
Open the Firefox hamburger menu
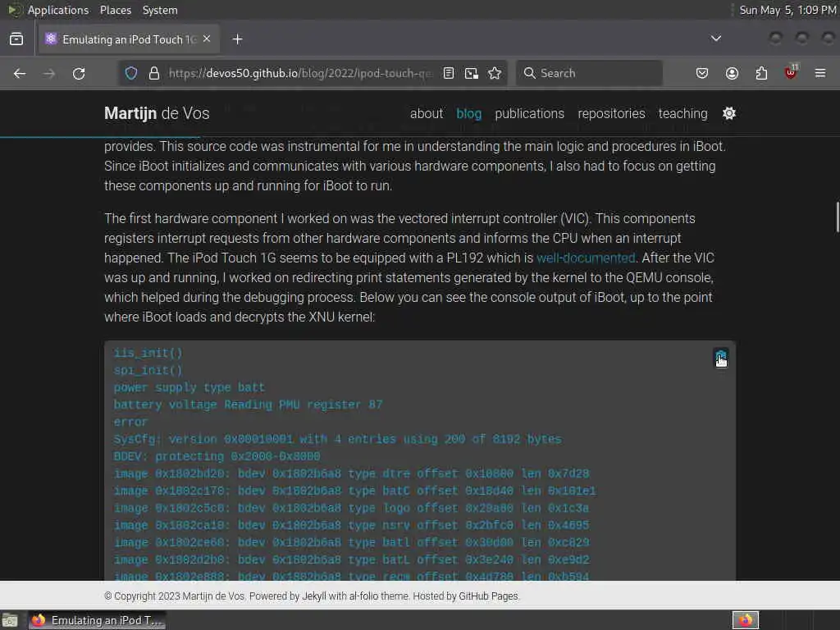(x=820, y=73)
